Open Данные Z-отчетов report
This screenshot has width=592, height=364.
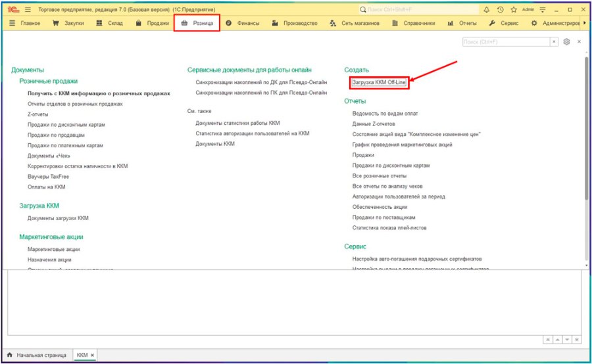tap(374, 124)
